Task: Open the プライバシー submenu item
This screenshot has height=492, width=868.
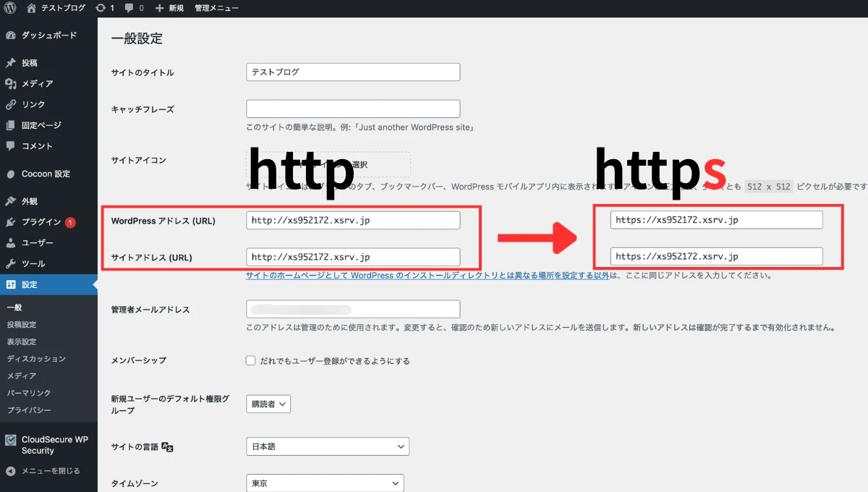Action: pyautogui.click(x=29, y=410)
